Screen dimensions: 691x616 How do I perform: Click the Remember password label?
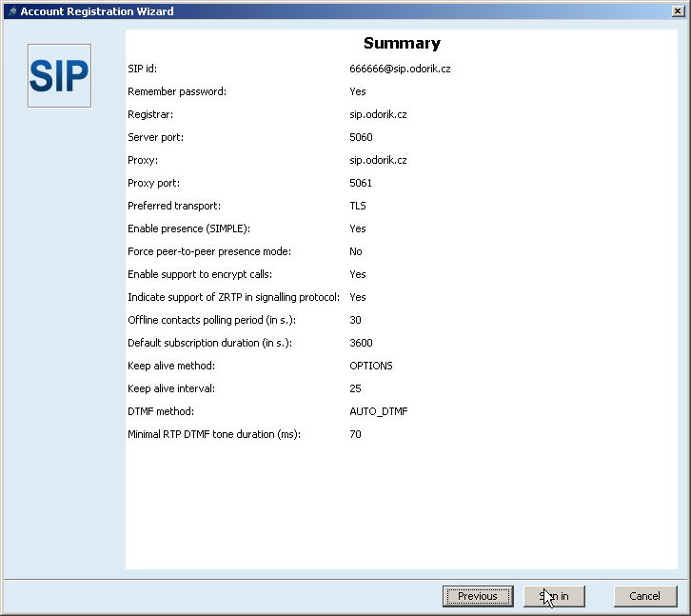(177, 91)
